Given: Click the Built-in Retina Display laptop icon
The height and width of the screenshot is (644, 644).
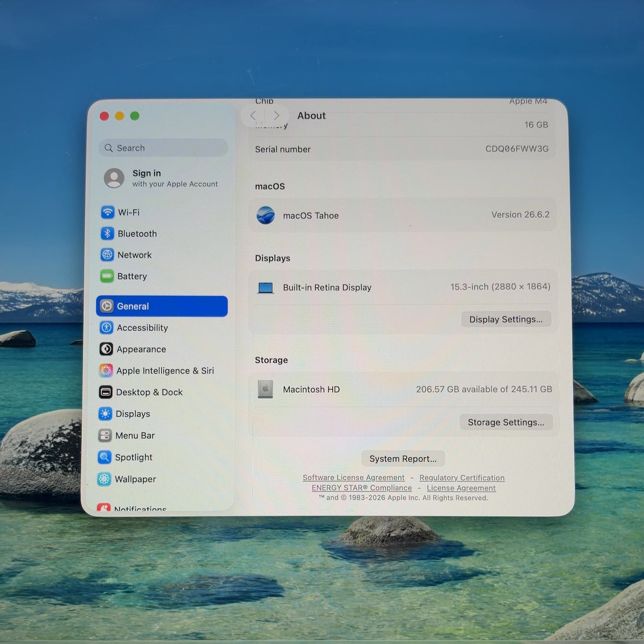Looking at the screenshot, I should tap(266, 288).
